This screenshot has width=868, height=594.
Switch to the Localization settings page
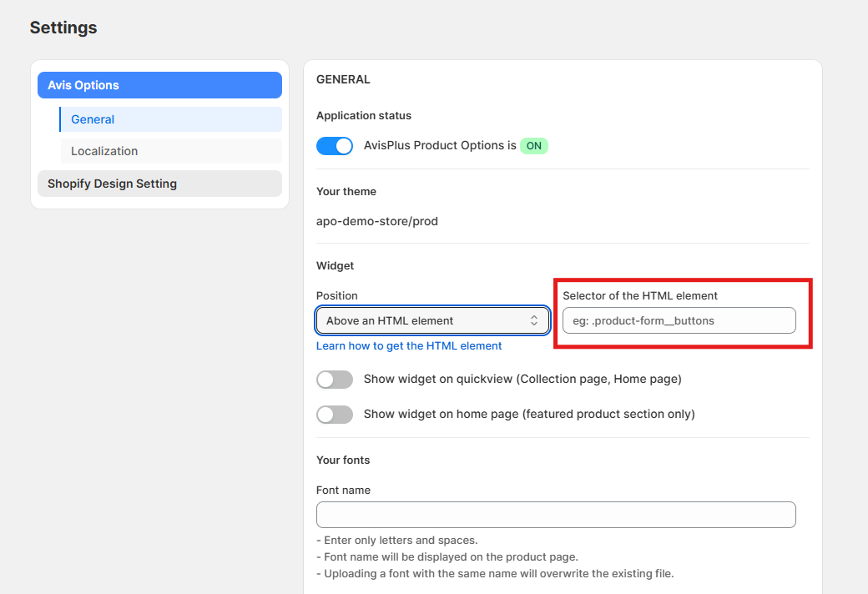[170, 151]
